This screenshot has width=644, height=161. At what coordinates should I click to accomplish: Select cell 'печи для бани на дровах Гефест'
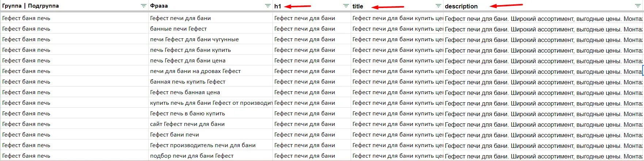(195, 71)
